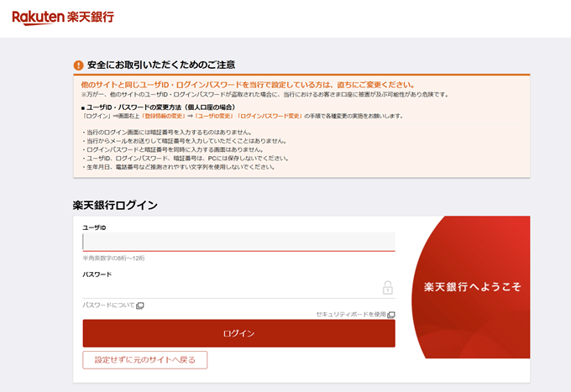The width and height of the screenshot is (571, 392).
Task: Click orange warning line 他のサイトと同じユーザID
Action: pos(248,85)
